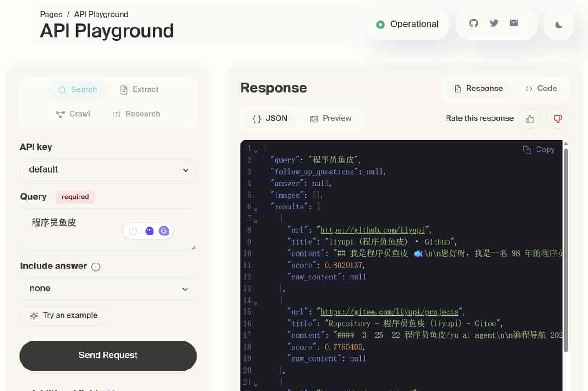
Task: Go to Pages breadcrumb
Action: point(51,14)
